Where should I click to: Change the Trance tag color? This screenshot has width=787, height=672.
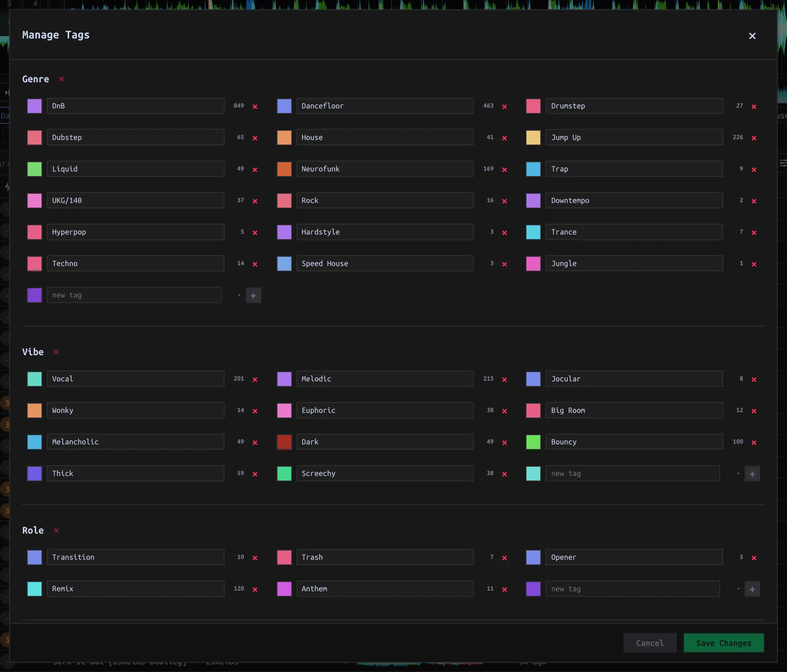pos(533,232)
